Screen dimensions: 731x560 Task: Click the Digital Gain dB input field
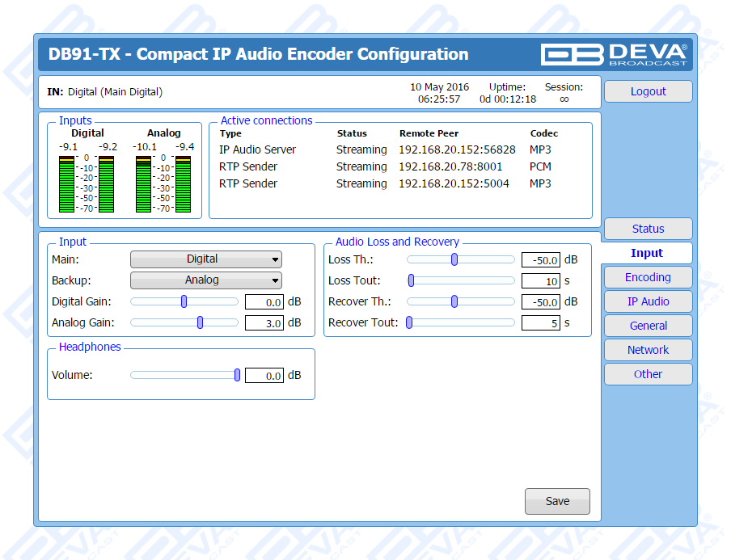264,302
